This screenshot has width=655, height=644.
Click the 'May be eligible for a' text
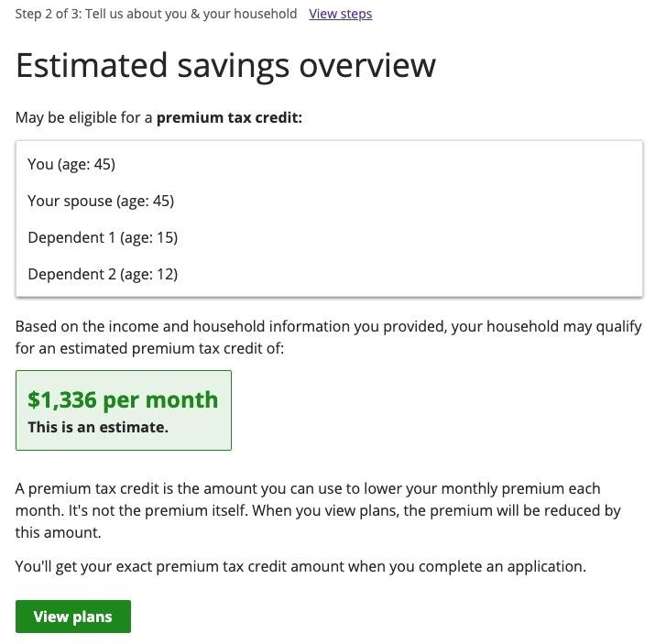pos(84,118)
